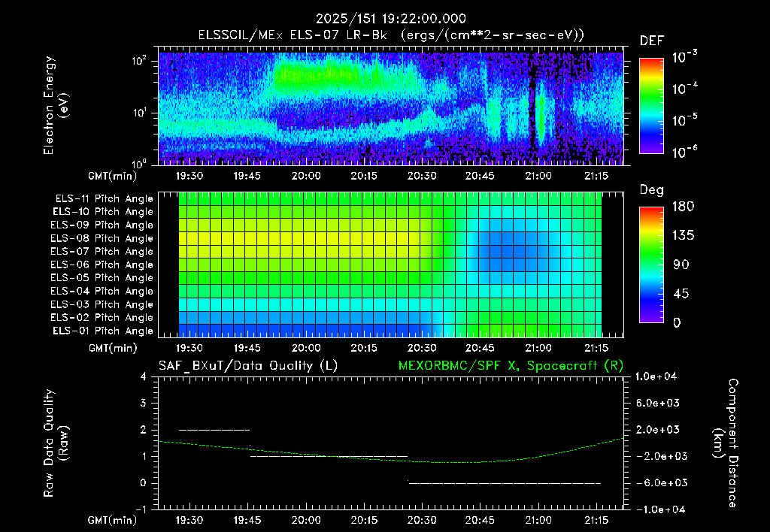Click the white data quality segment at level 0
770x532 pixels.
pyautogui.click(x=505, y=483)
